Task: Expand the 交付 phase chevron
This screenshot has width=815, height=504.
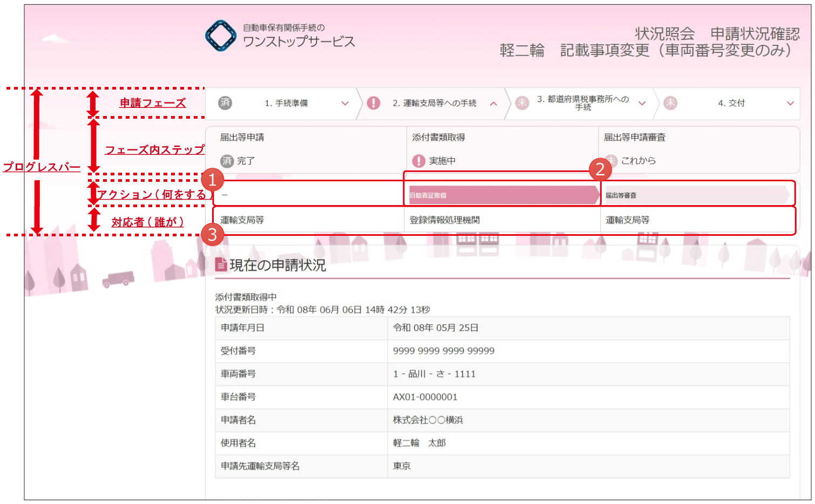Action: point(790,103)
